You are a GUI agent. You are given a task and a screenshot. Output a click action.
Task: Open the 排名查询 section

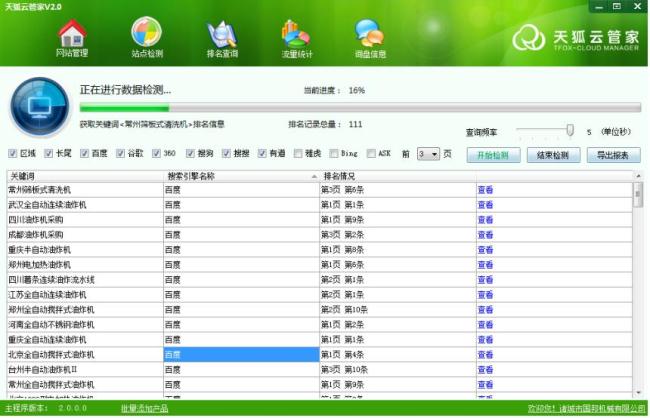point(222,39)
